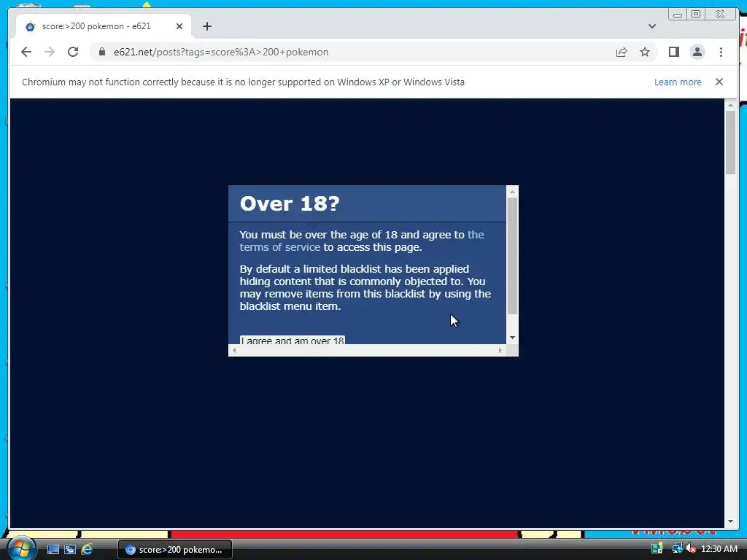Select the score:>200 pokemon - e621 tab
Screen dimensions: 747x560
[x=104, y=26]
